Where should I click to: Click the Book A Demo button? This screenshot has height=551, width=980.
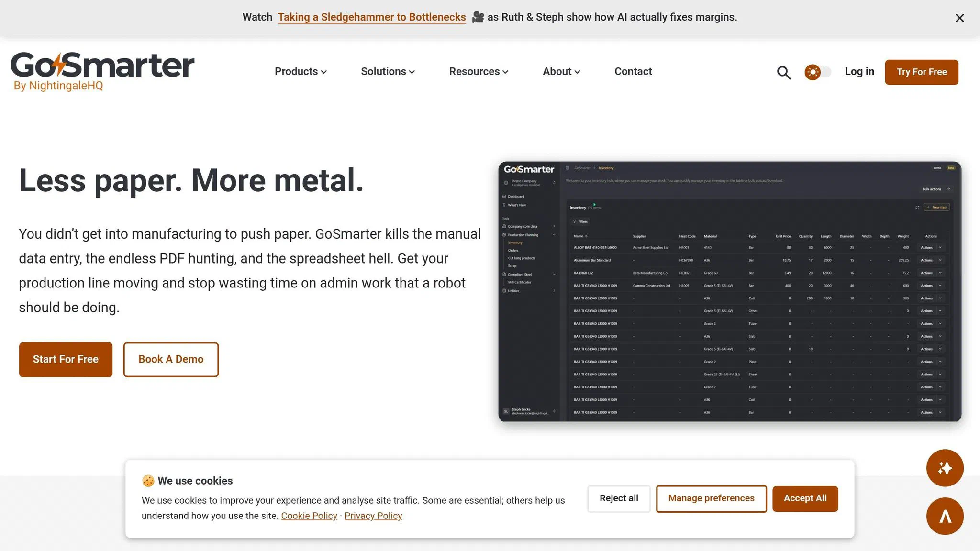click(x=171, y=359)
